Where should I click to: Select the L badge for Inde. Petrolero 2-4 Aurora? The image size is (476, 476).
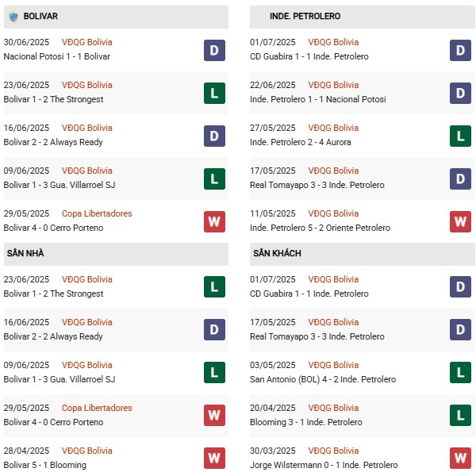460,136
